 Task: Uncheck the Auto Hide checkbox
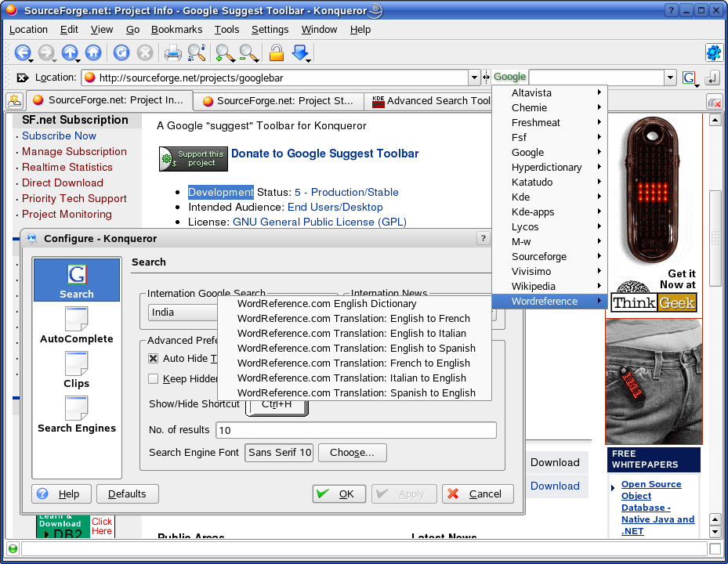(x=154, y=358)
